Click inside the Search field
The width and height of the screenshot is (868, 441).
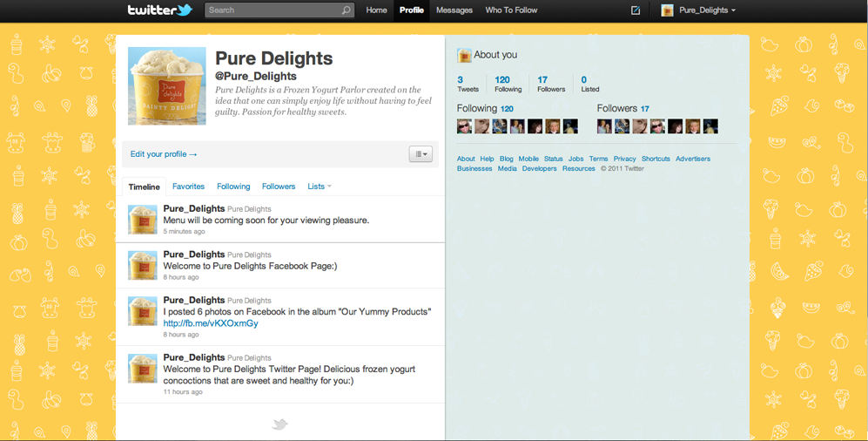[272, 10]
